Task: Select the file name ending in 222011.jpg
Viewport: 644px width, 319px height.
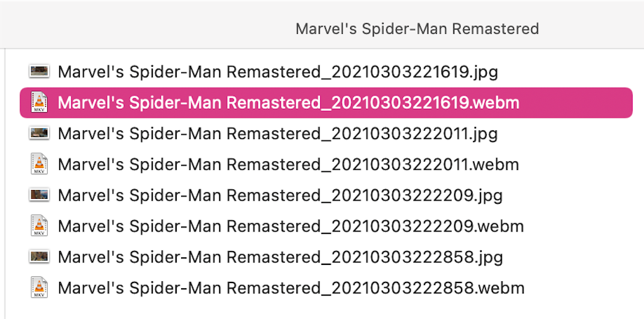Action: point(277,133)
